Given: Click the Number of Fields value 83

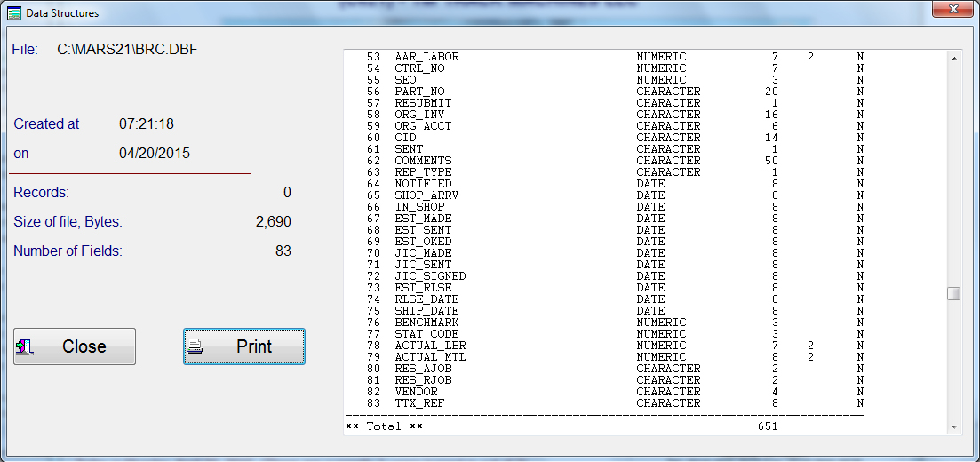Looking at the screenshot, I should pos(283,251).
